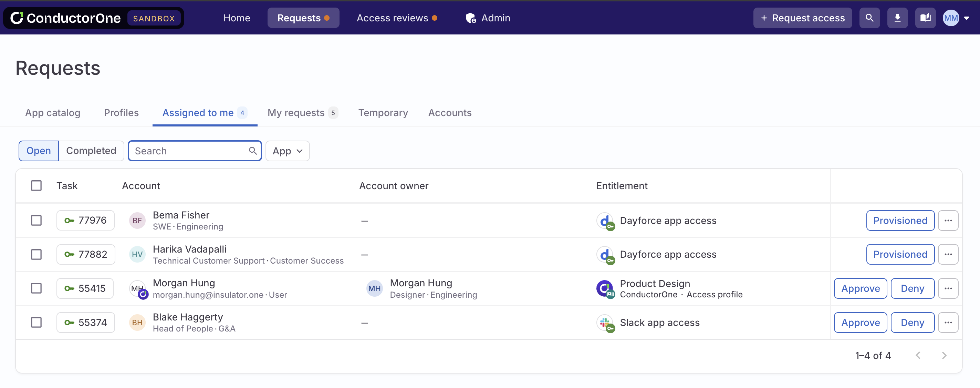This screenshot has width=980, height=388.
Task: Open the documentation book icon
Action: pos(925,18)
